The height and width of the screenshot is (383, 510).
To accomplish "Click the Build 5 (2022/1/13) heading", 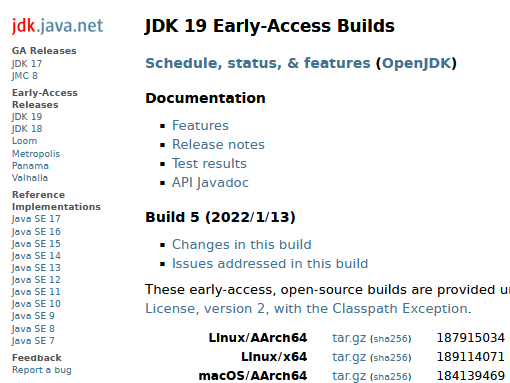I will point(220,217).
